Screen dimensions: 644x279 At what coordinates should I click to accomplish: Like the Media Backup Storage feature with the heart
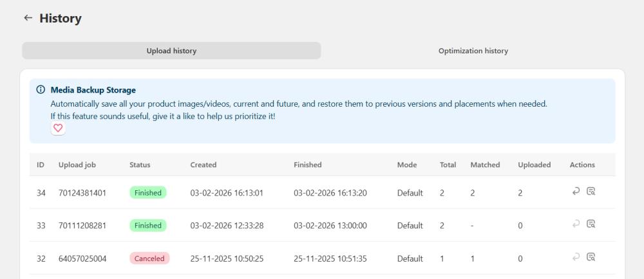pyautogui.click(x=58, y=129)
